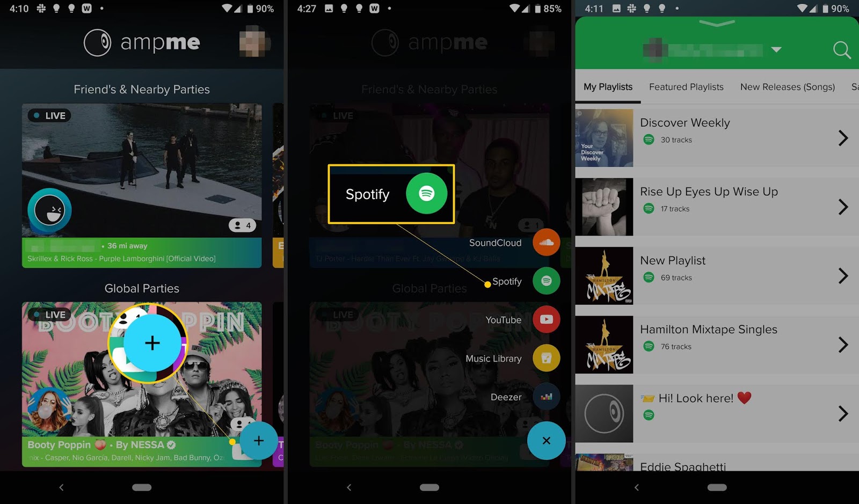859x504 pixels.
Task: Choose the red YouTube source icon
Action: point(547,320)
